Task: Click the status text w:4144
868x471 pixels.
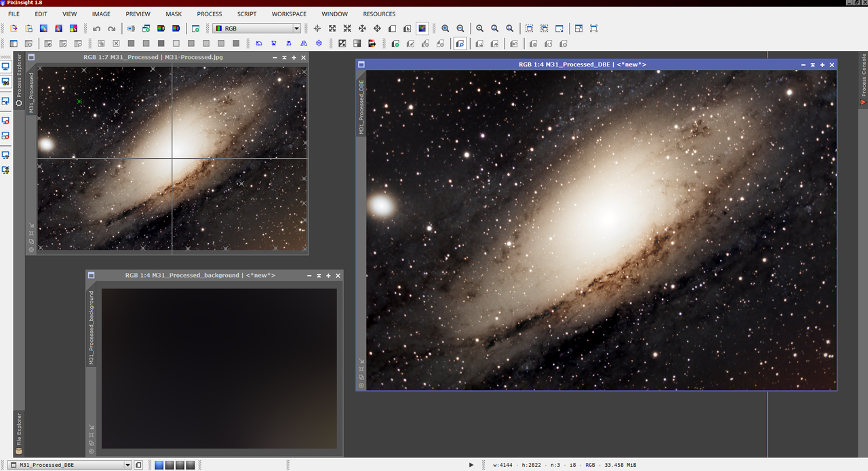Action: (x=502, y=465)
